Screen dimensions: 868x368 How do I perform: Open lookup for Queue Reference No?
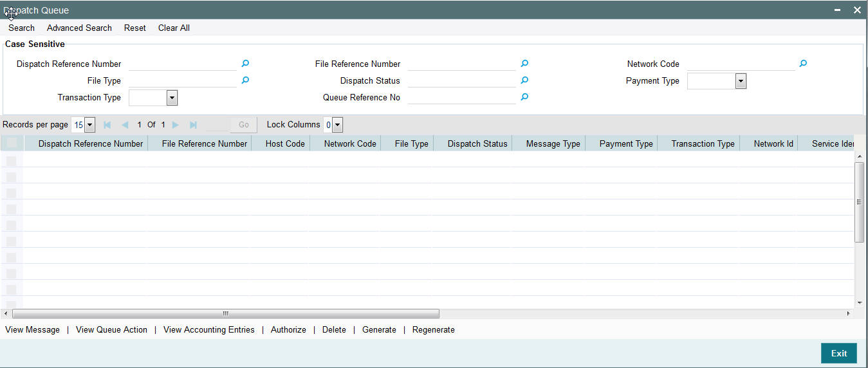[x=524, y=97]
